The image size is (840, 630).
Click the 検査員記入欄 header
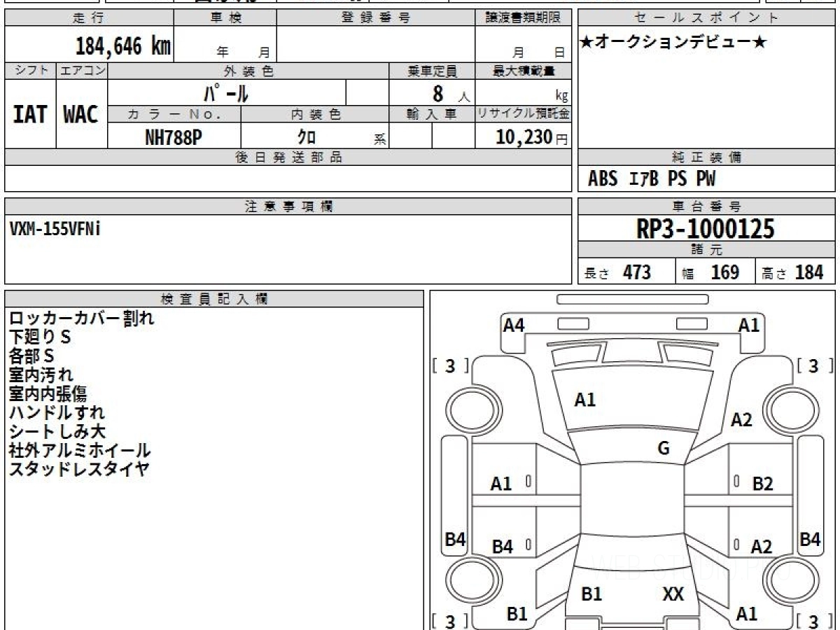tap(214, 299)
